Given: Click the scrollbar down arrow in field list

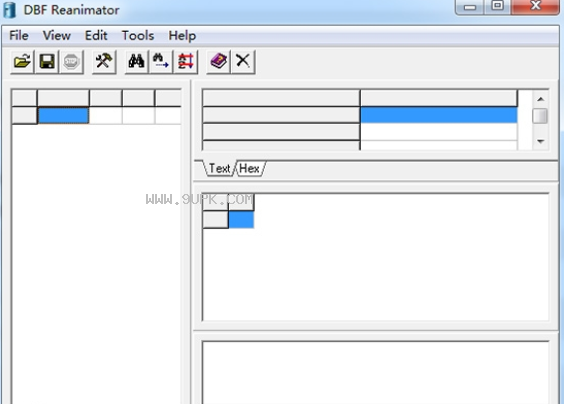Looking at the screenshot, I should click(540, 141).
